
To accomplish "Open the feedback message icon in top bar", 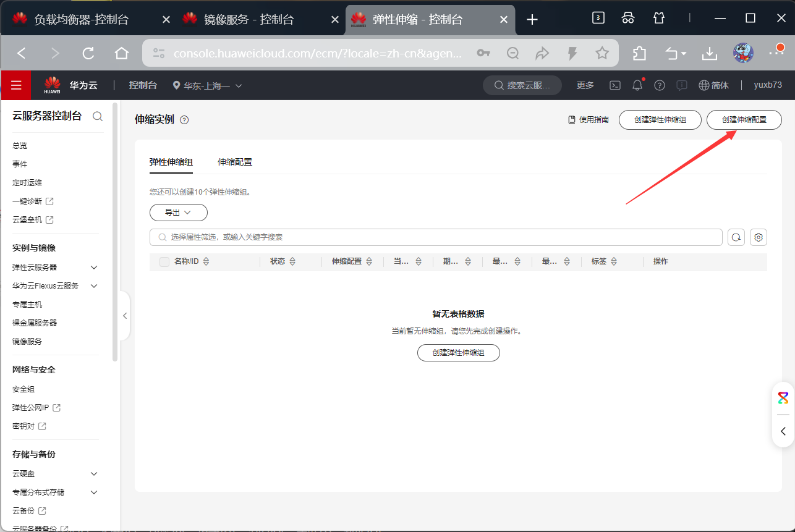I will coord(682,85).
